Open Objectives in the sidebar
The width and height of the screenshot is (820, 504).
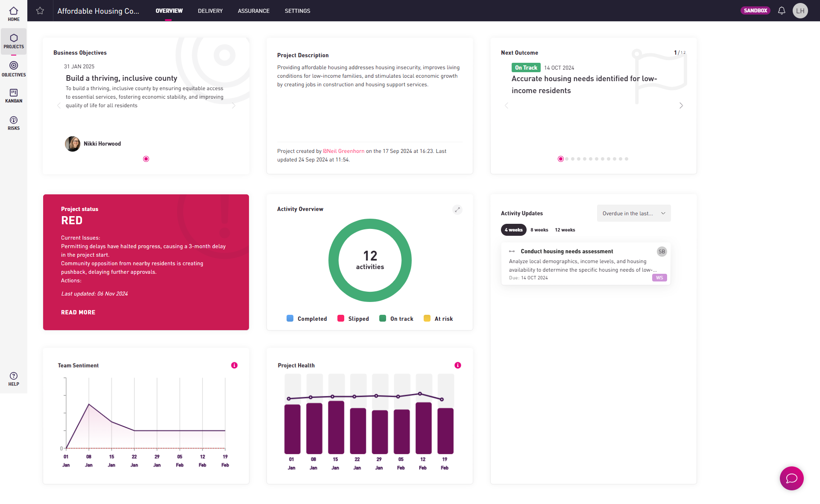[14, 69]
